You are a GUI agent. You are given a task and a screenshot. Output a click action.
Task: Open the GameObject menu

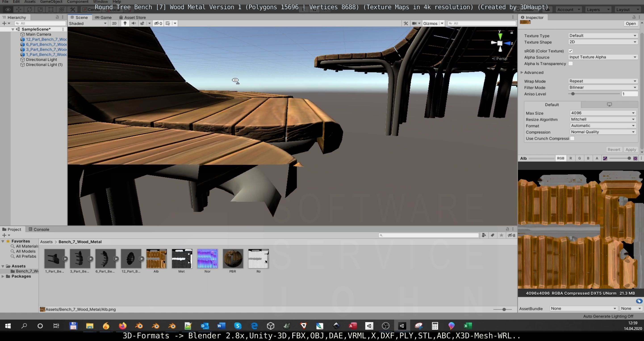point(51,2)
